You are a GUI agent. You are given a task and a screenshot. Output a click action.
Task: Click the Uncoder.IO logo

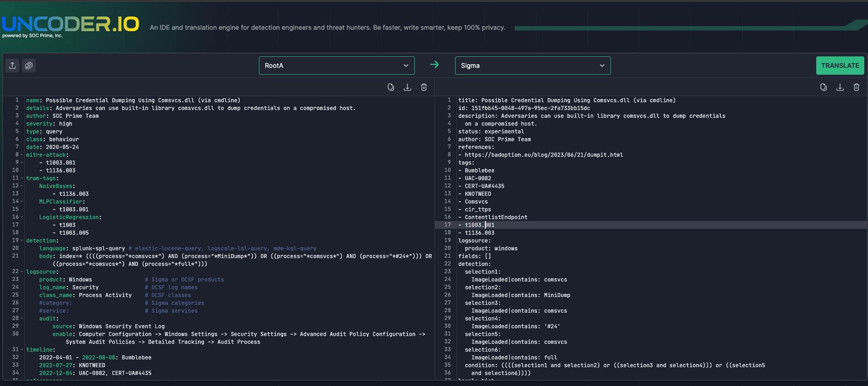(70, 26)
